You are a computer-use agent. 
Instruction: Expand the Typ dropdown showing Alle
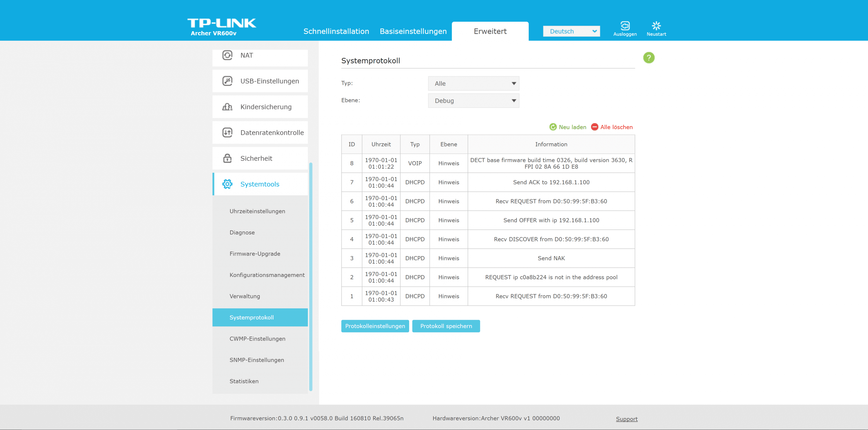(x=473, y=84)
